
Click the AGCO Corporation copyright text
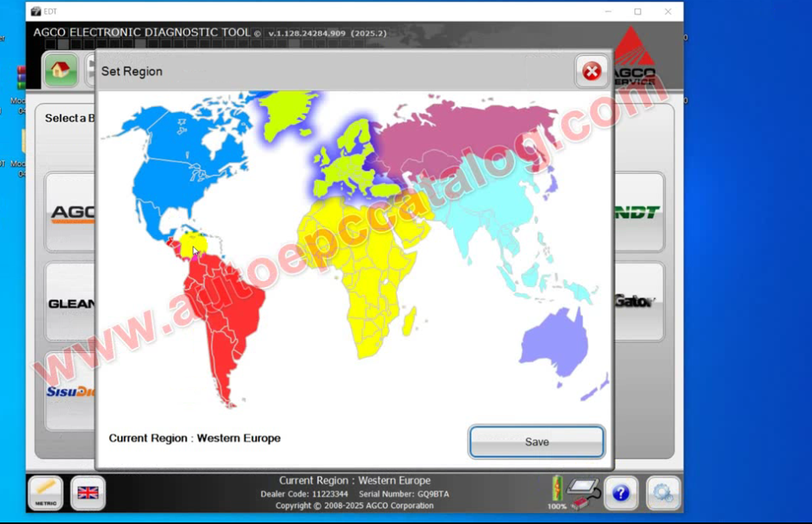pyautogui.click(x=355, y=506)
